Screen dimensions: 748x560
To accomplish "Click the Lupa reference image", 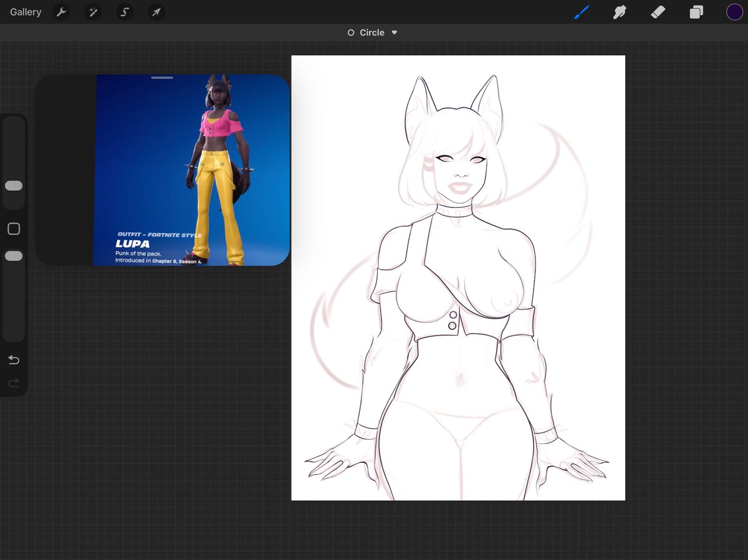I will point(192,170).
